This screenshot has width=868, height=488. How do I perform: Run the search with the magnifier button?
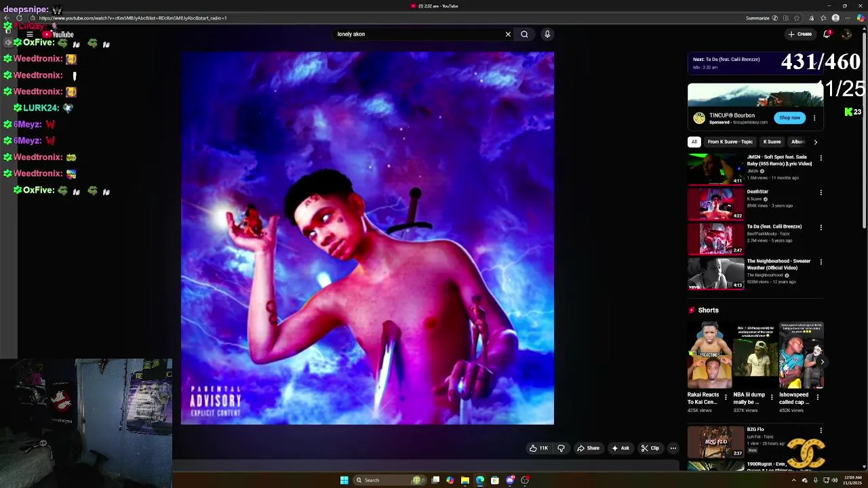524,34
